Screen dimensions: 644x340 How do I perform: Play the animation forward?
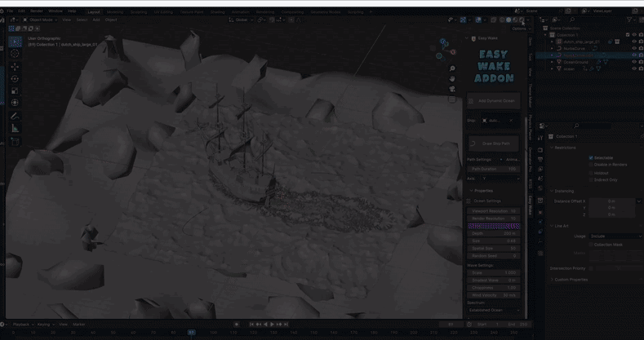tap(272, 324)
